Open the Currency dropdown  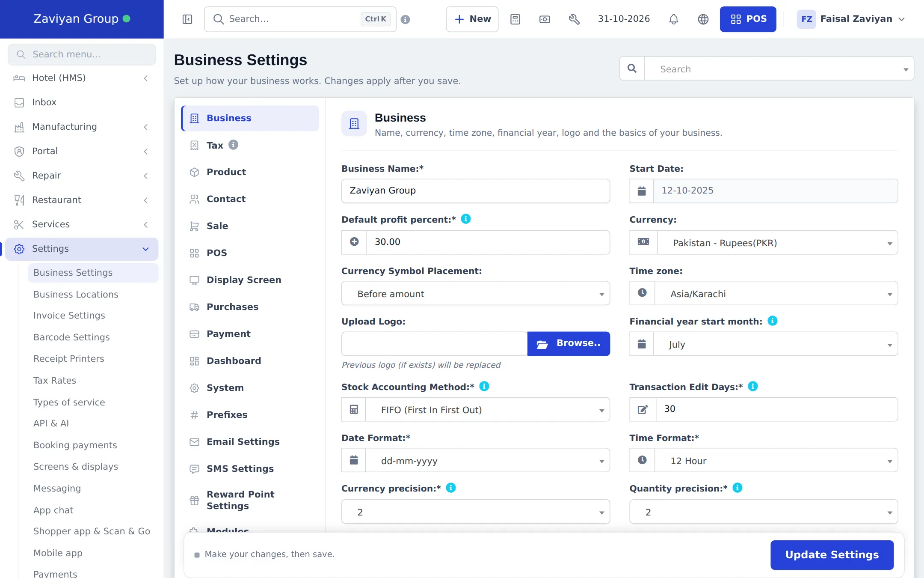click(x=777, y=243)
